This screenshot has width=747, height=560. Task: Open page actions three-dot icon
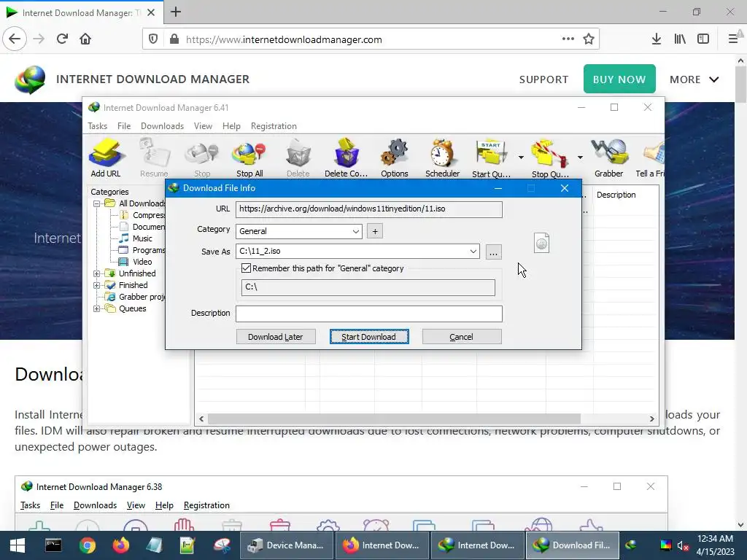[568, 39]
